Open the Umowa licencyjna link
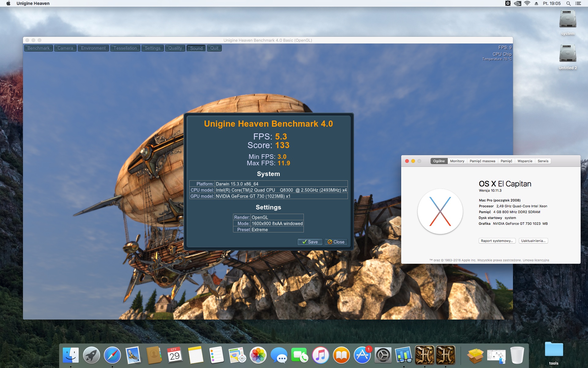 [x=536, y=260]
